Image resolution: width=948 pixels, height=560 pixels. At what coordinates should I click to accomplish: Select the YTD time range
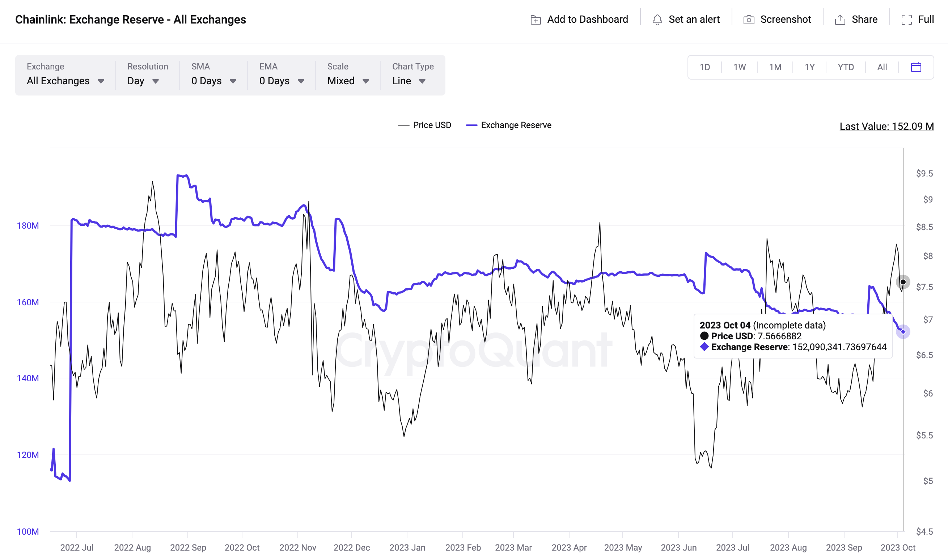click(845, 67)
